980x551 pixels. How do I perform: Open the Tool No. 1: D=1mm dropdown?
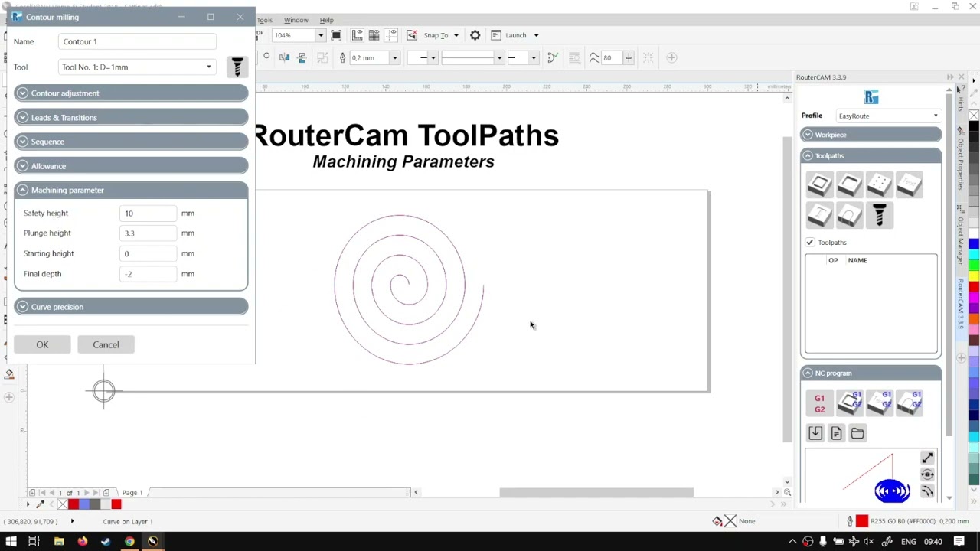pos(137,67)
